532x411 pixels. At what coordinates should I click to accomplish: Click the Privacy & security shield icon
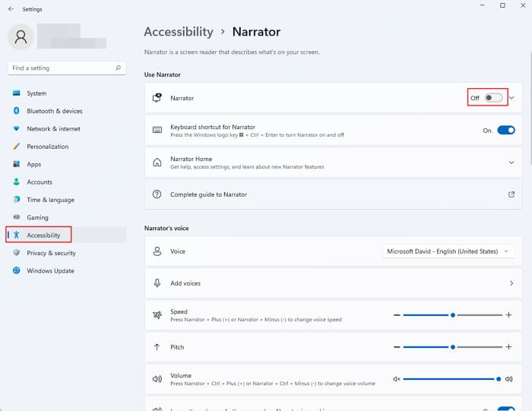pyautogui.click(x=16, y=253)
